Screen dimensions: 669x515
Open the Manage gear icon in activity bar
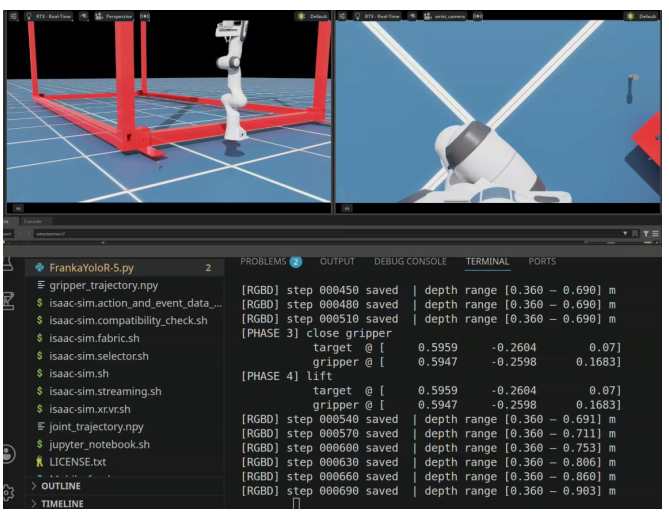9,493
